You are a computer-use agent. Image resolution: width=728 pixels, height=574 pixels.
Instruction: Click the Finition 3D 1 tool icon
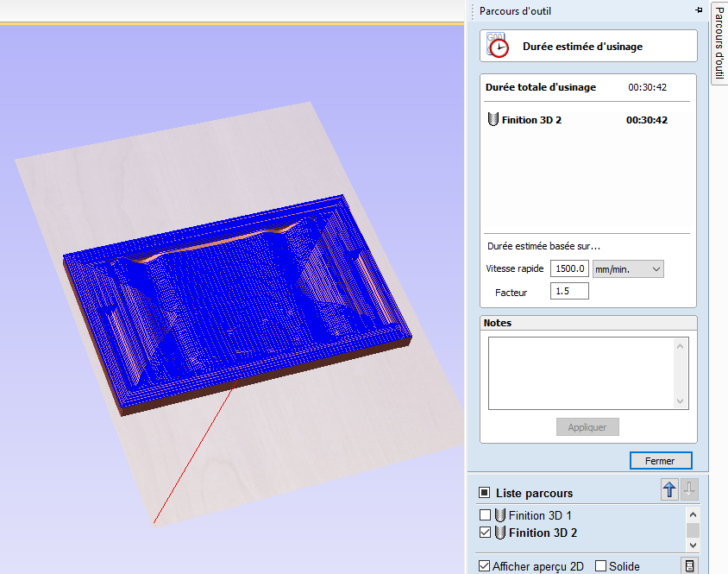(x=500, y=515)
